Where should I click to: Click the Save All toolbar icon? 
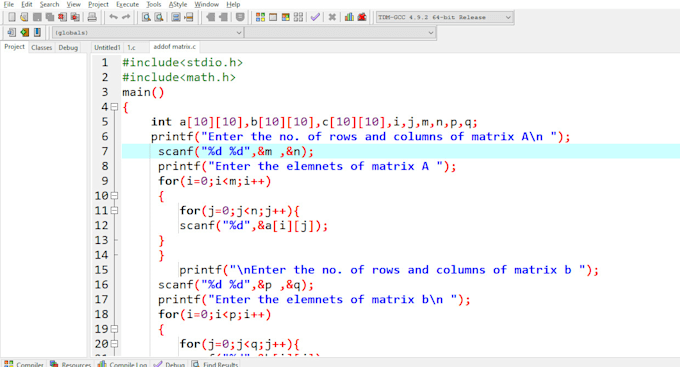pos(50,17)
